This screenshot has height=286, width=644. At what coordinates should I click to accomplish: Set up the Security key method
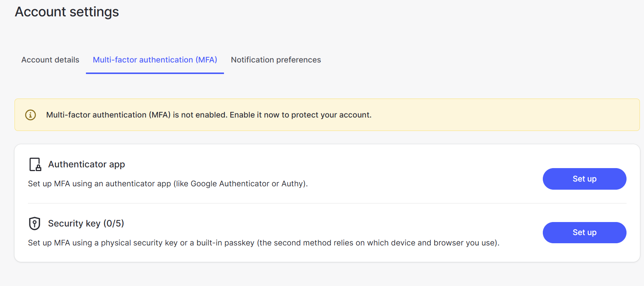584,232
